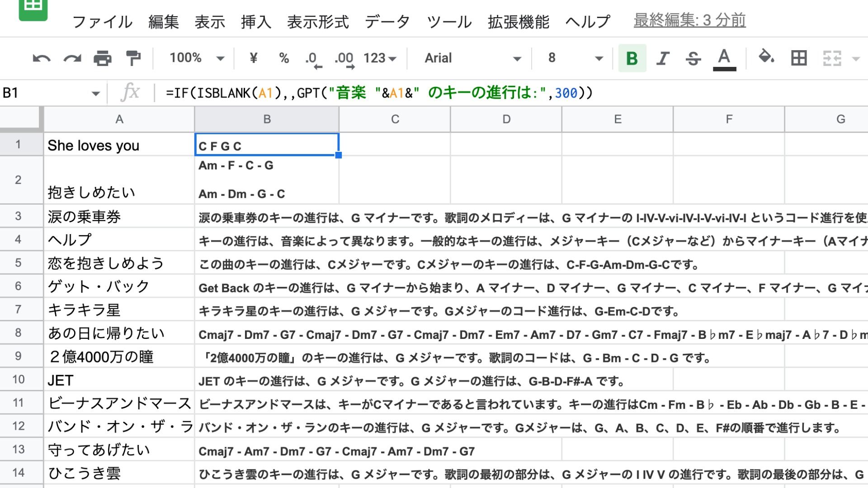Select cell '涙の乗車券' in column A

(119, 216)
